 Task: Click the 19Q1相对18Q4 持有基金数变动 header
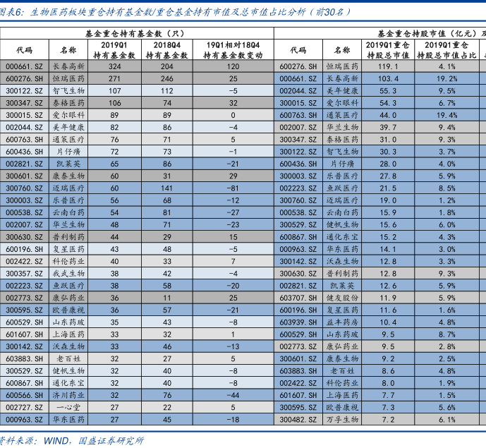click(232, 49)
